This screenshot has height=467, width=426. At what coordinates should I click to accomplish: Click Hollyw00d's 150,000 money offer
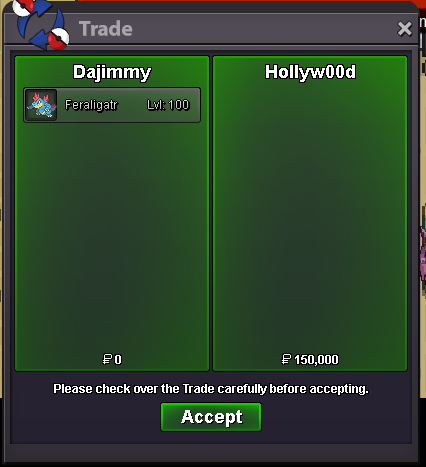click(316, 360)
